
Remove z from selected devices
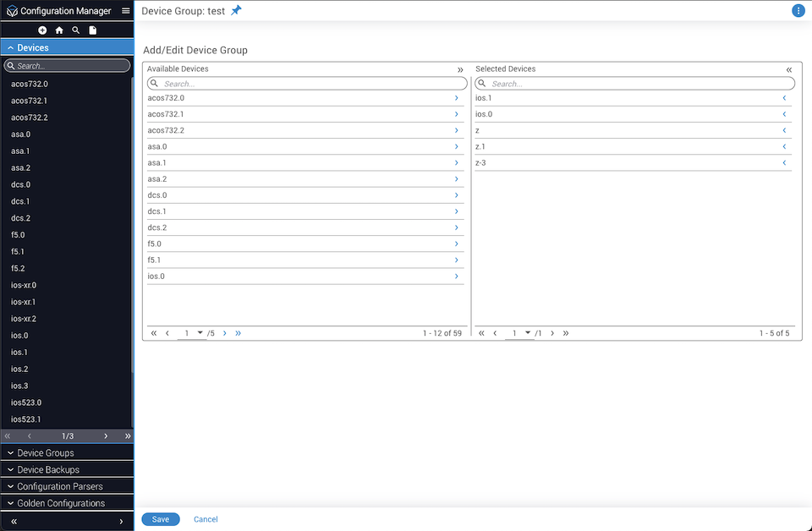pos(784,130)
